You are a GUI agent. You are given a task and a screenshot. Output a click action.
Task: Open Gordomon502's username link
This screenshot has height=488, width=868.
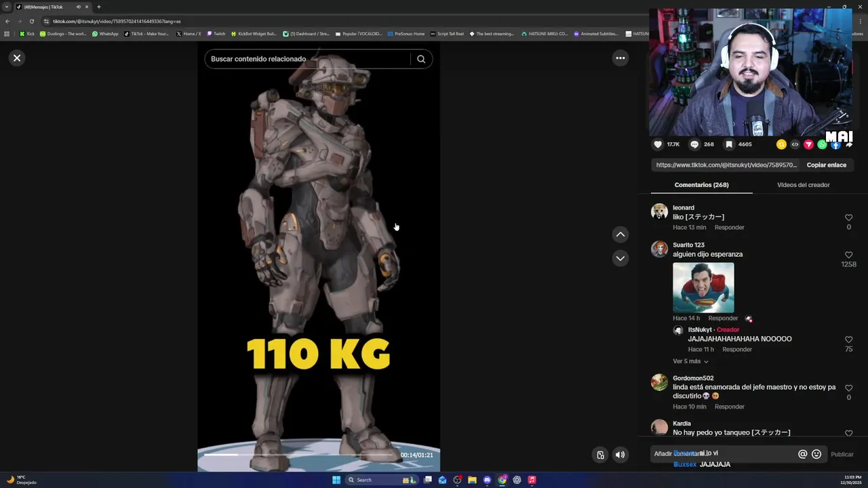click(x=693, y=378)
